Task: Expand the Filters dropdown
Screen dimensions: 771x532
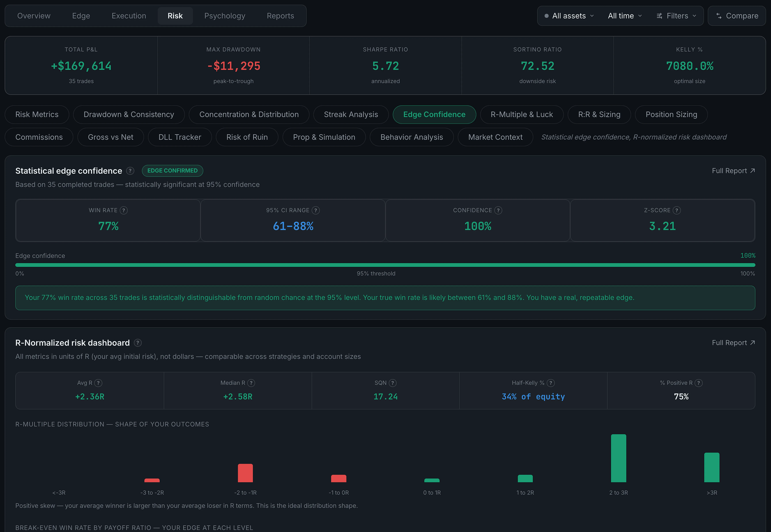Action: click(676, 16)
